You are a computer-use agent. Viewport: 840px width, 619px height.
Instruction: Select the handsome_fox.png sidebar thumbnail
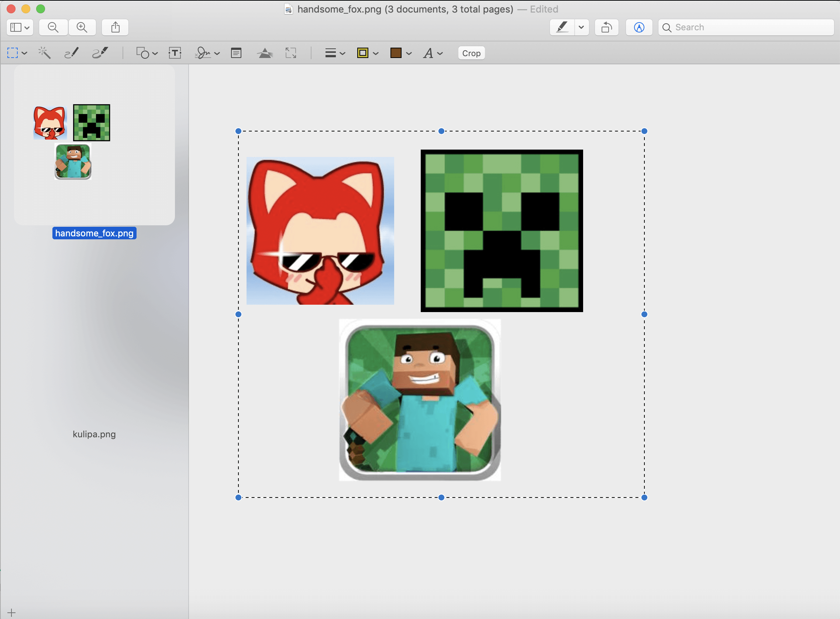[94, 145]
